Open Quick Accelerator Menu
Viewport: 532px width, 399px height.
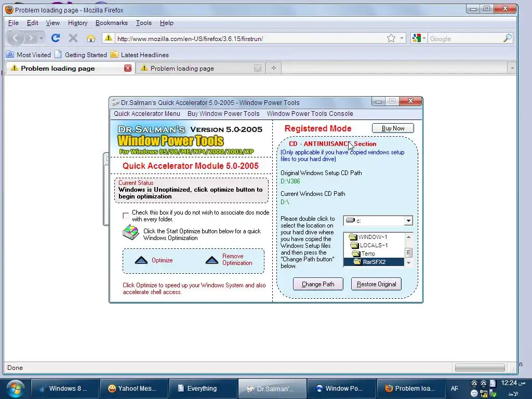coord(147,114)
